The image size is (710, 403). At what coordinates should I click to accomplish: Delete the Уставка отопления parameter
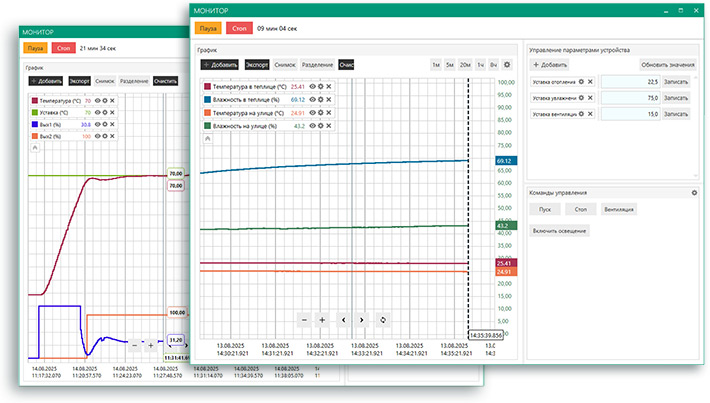click(590, 82)
